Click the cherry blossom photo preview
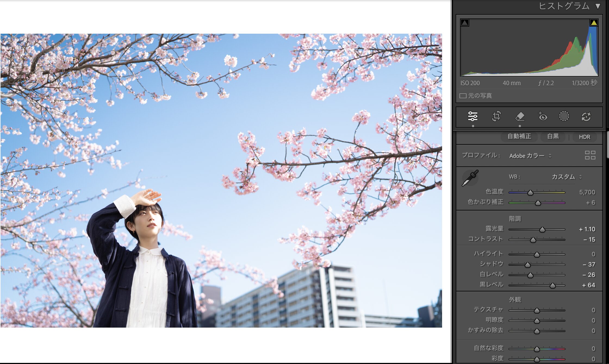The image size is (609, 364). [221, 180]
